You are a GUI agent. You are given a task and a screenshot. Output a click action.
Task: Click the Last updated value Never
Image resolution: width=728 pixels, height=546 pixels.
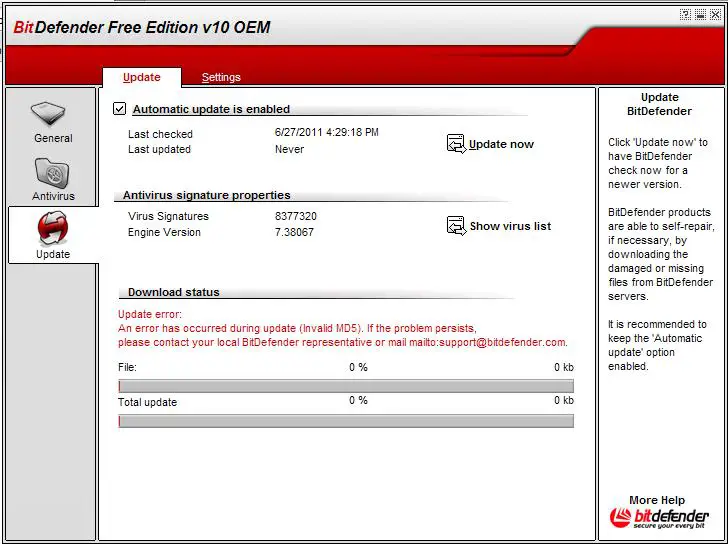[289, 150]
